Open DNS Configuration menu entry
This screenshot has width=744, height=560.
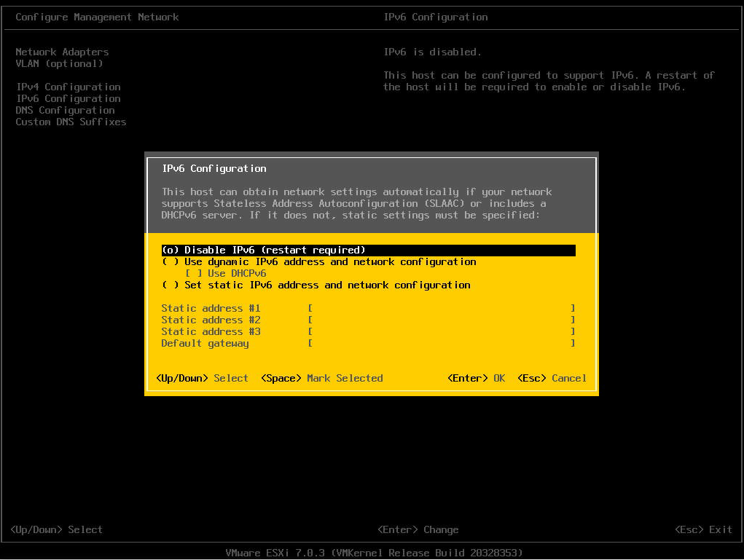(x=65, y=110)
